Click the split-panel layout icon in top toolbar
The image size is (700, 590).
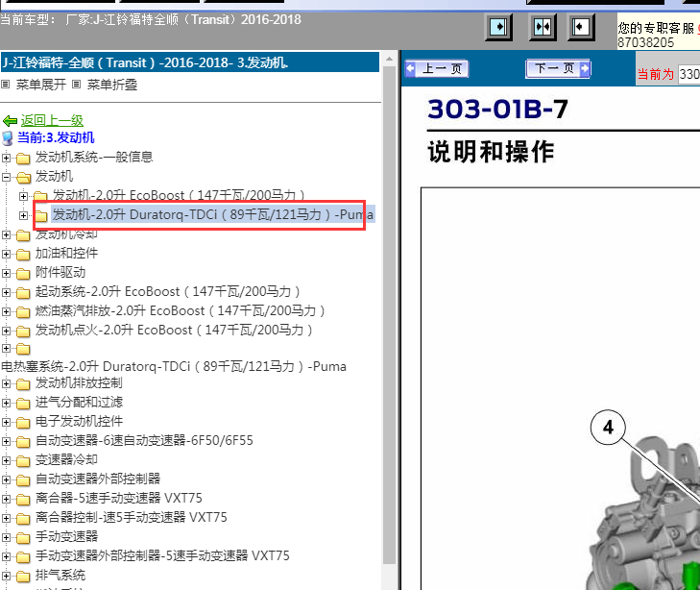pyautogui.click(x=543, y=27)
